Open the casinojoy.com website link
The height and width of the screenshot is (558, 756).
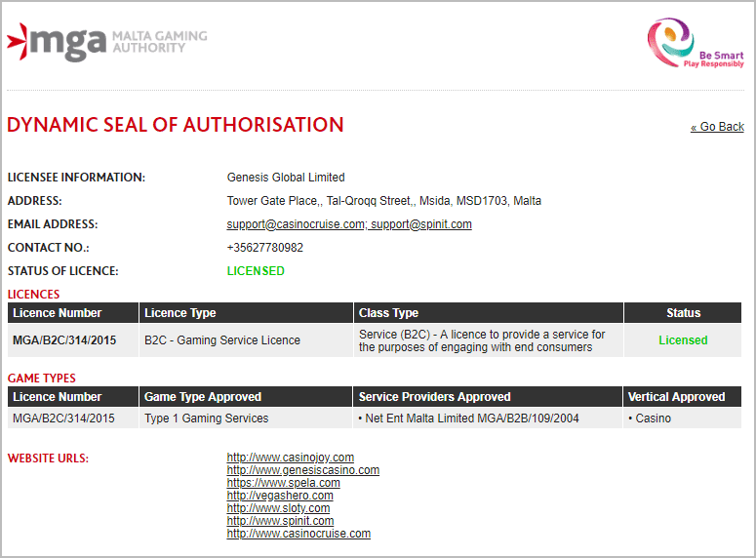[x=291, y=458]
